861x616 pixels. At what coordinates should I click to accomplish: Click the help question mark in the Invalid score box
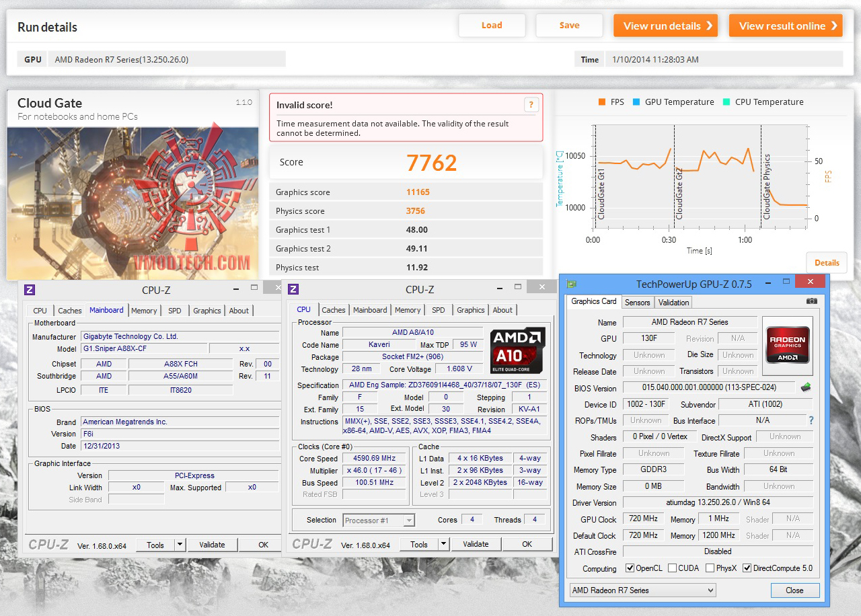[x=531, y=105]
